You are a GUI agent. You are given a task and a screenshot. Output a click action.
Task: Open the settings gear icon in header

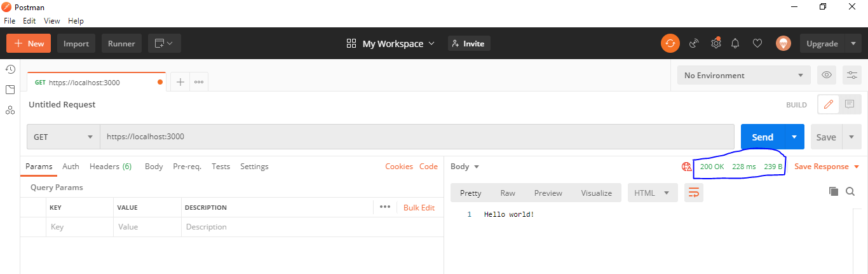tap(715, 43)
